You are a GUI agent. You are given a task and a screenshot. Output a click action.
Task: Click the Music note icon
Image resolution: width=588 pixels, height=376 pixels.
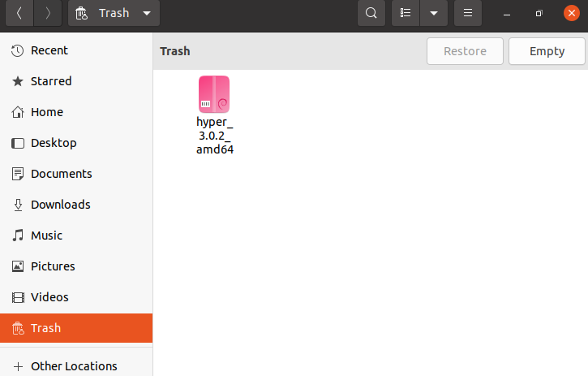coord(18,236)
